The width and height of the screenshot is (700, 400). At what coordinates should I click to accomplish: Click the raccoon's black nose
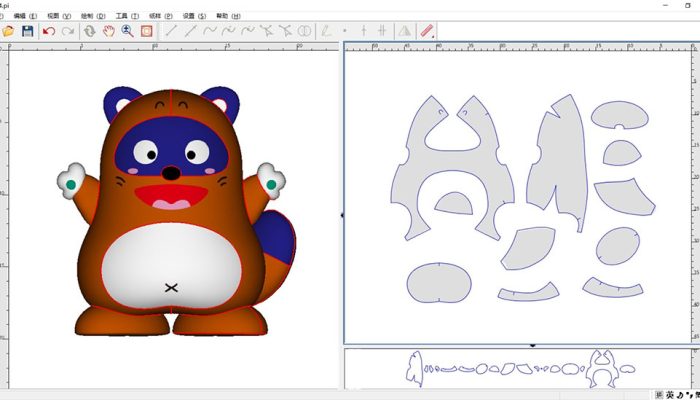click(171, 173)
